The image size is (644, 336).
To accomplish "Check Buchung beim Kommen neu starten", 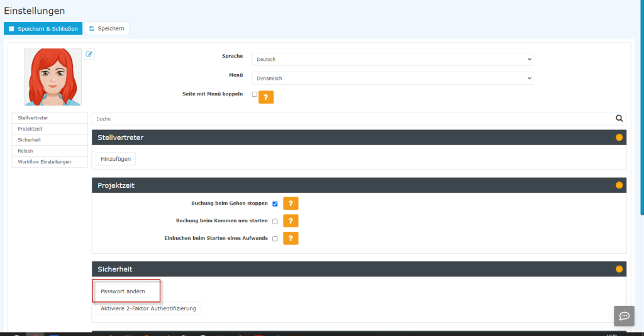I will [x=275, y=222].
